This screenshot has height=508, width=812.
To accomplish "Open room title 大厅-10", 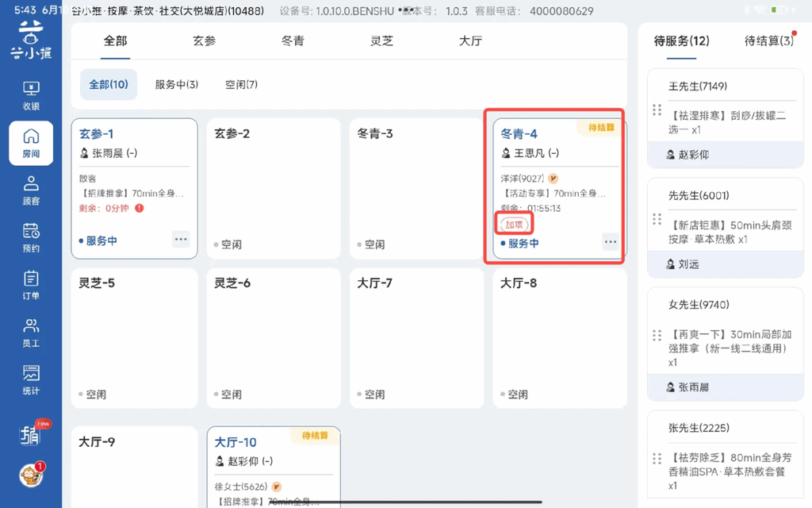I will tap(236, 442).
